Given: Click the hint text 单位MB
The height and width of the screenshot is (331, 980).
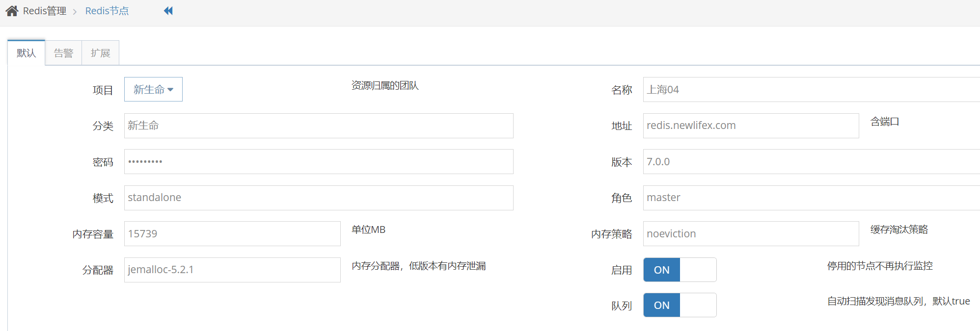Looking at the screenshot, I should (x=369, y=229).
